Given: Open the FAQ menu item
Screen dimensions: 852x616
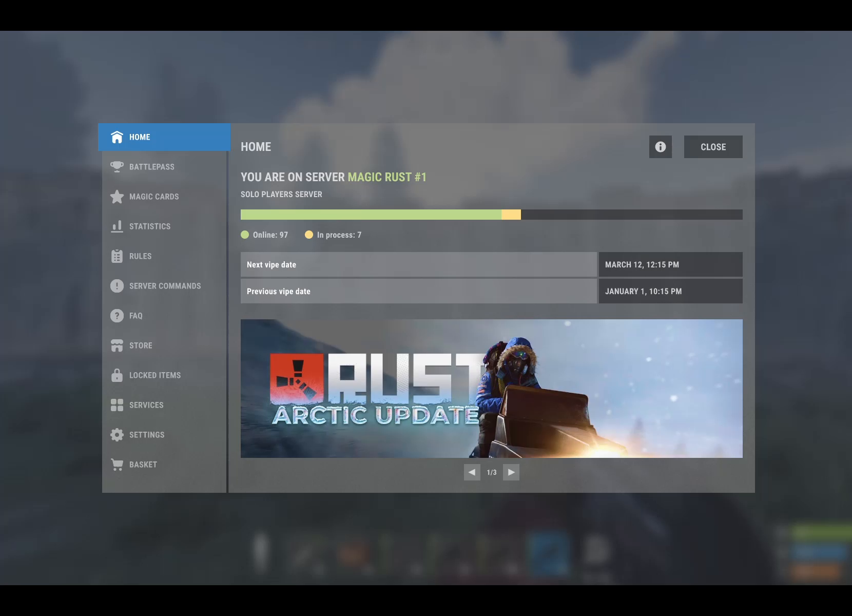Looking at the screenshot, I should point(164,316).
